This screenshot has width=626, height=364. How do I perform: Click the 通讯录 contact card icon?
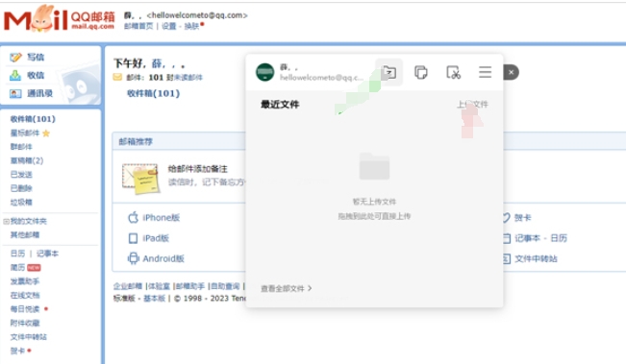pyautogui.click(x=15, y=94)
